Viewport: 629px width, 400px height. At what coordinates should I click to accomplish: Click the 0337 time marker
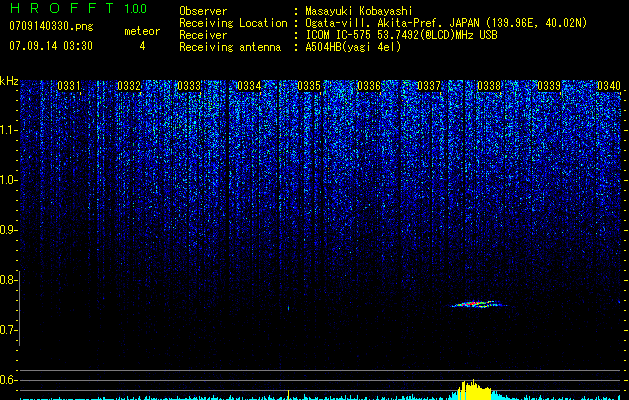(x=429, y=86)
